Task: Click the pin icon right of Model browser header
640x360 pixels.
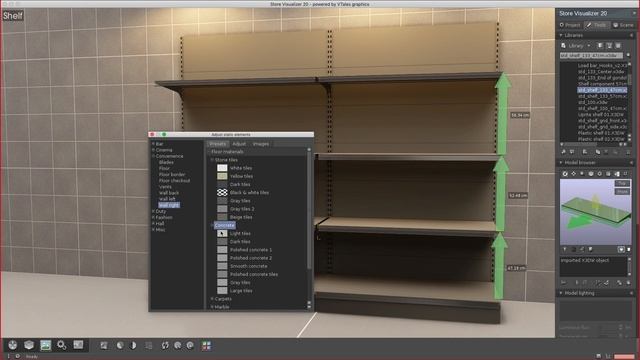Action: pyautogui.click(x=631, y=162)
